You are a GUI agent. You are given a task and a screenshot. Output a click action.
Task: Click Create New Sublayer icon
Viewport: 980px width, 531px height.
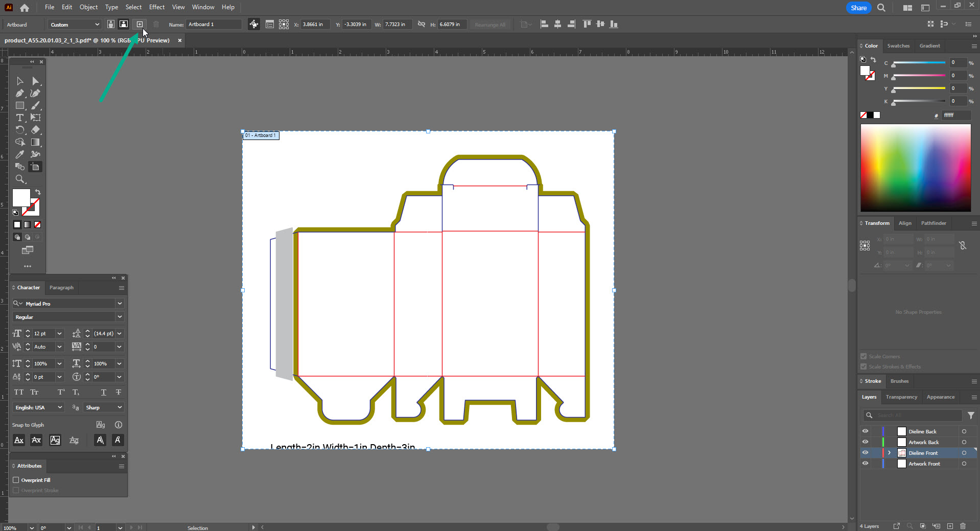(x=936, y=526)
